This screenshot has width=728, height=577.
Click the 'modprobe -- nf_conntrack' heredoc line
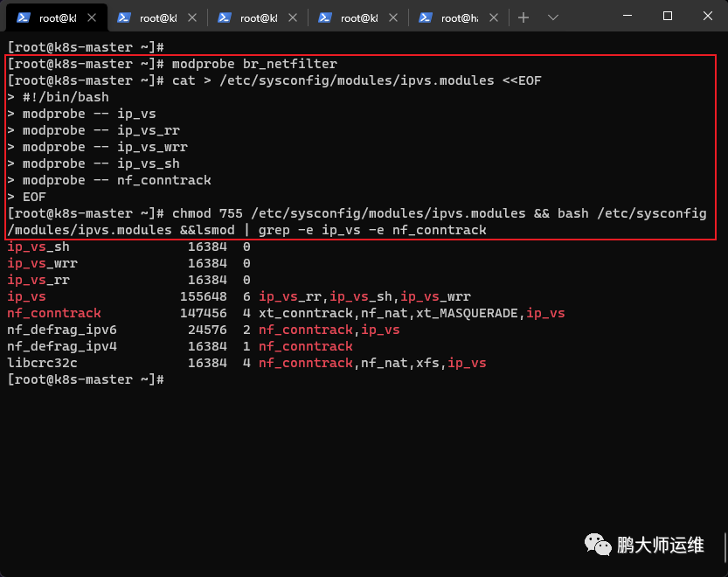pyautogui.click(x=109, y=180)
